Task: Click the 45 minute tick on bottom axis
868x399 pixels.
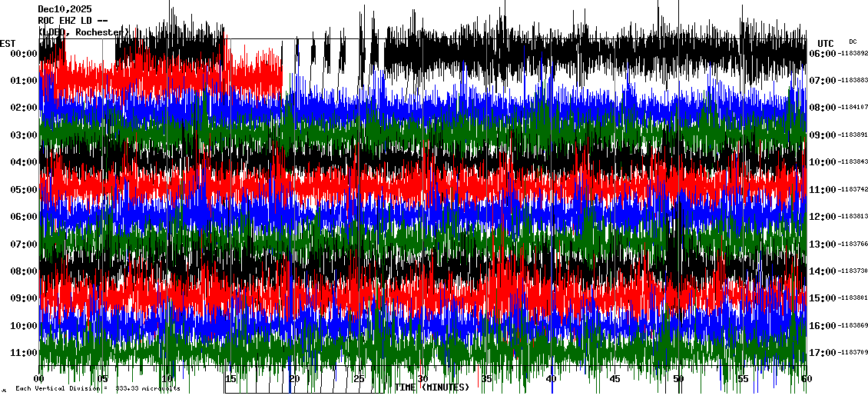Action: 615,379
